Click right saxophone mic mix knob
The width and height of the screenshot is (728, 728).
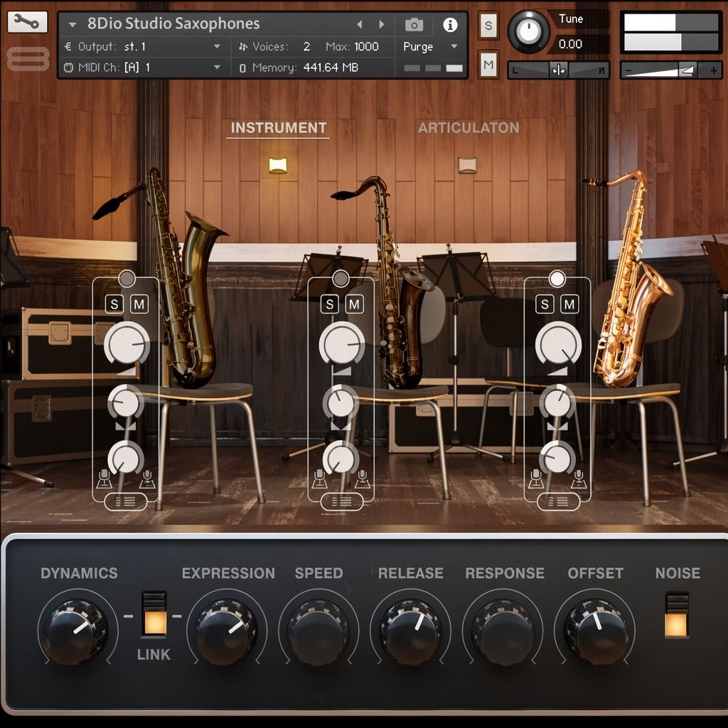point(557,458)
